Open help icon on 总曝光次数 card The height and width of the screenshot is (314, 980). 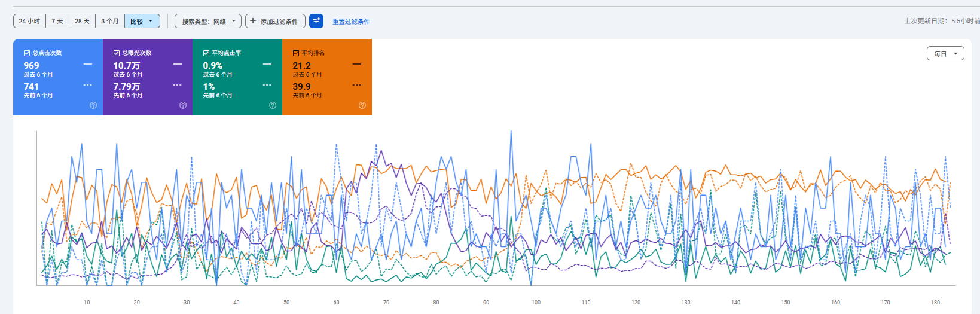[x=183, y=105]
